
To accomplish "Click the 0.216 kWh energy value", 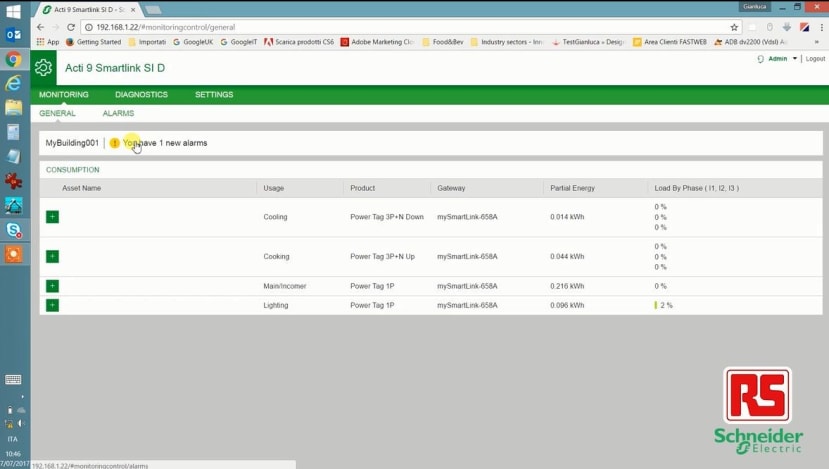I will coord(567,286).
